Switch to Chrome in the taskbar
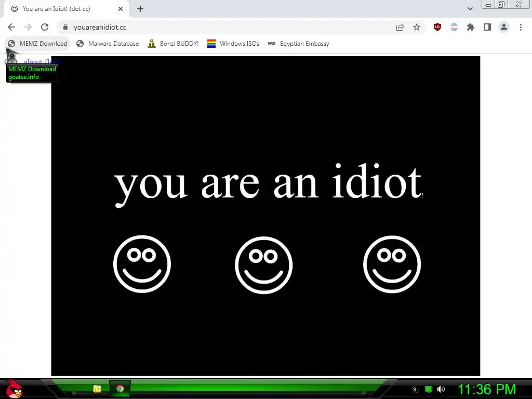Screen dimensions: 532x399 coord(120,389)
